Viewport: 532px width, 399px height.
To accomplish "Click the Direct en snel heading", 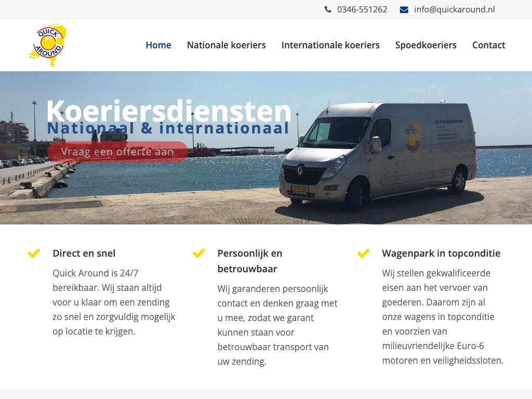I will (84, 254).
